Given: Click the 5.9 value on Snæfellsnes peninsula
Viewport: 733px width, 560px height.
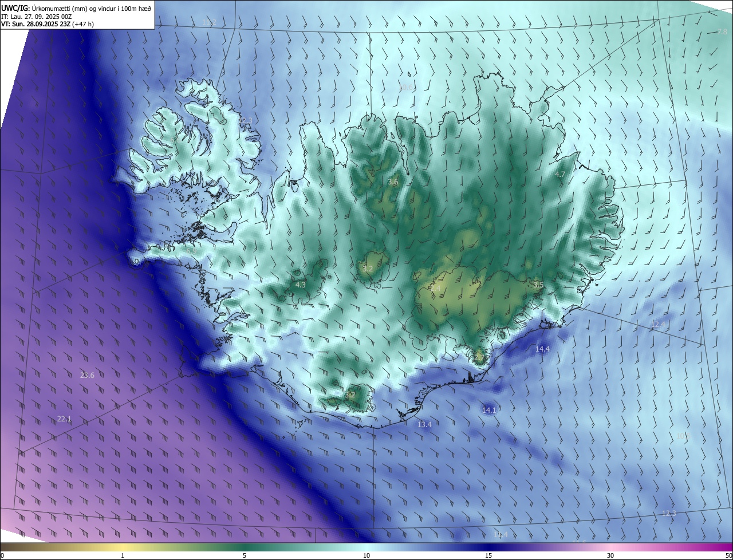Looking at the screenshot, I should pyautogui.click(x=191, y=251).
